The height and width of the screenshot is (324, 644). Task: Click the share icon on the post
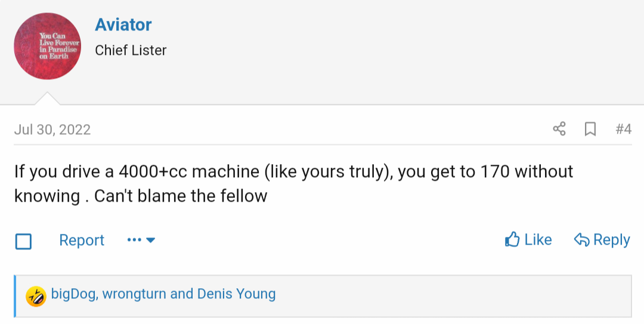pos(559,129)
